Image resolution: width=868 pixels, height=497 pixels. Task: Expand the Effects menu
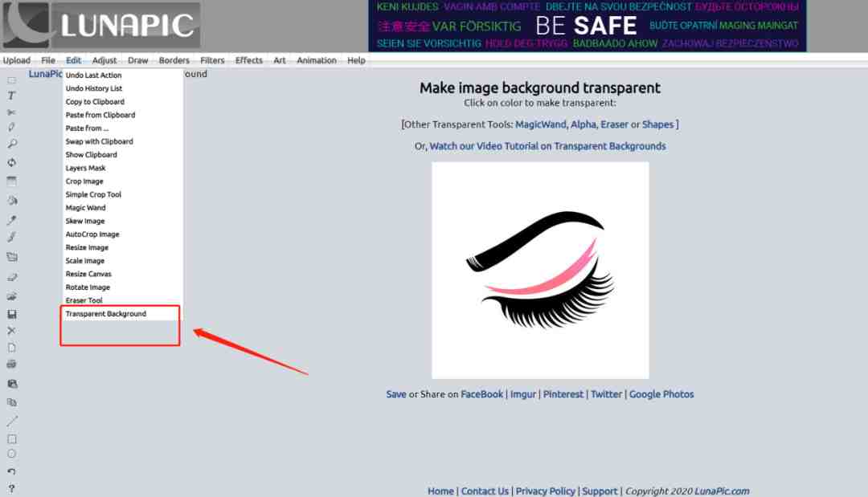[x=249, y=60]
